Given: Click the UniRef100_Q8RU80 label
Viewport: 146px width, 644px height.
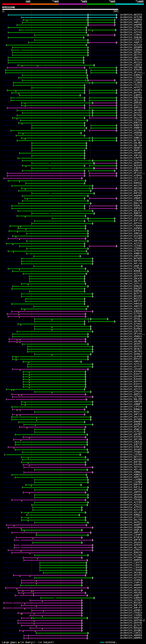Looking at the screenshot, I should (x=131, y=103).
